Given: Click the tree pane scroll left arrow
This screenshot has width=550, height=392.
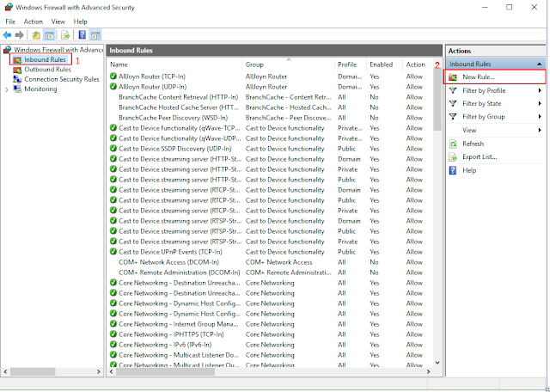Looking at the screenshot, I should click(x=6, y=371).
